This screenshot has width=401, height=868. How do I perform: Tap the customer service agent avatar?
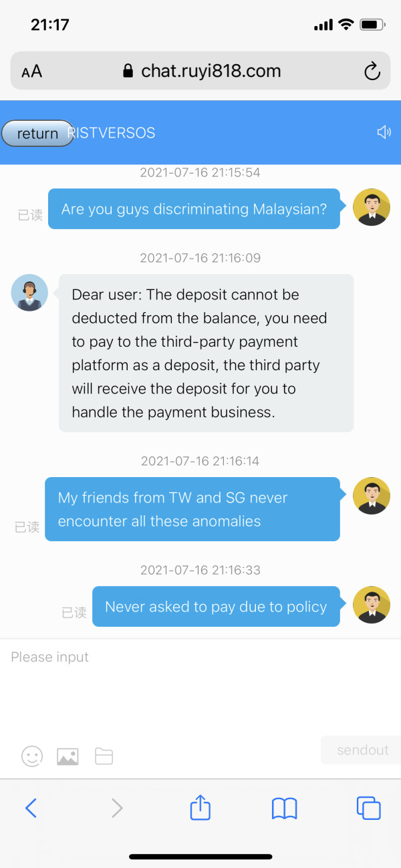tap(29, 293)
